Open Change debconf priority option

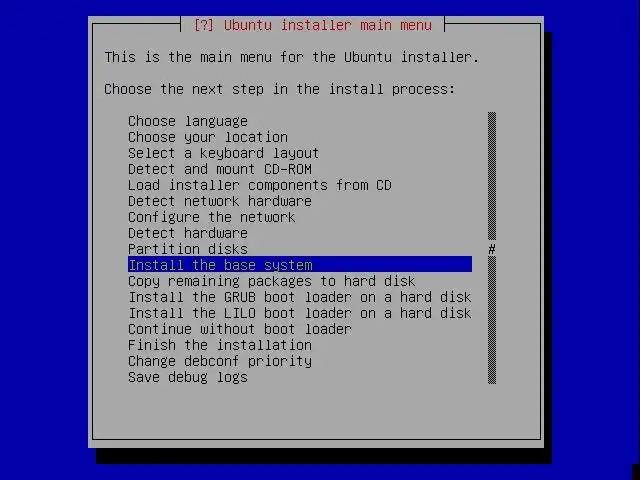(x=220, y=361)
